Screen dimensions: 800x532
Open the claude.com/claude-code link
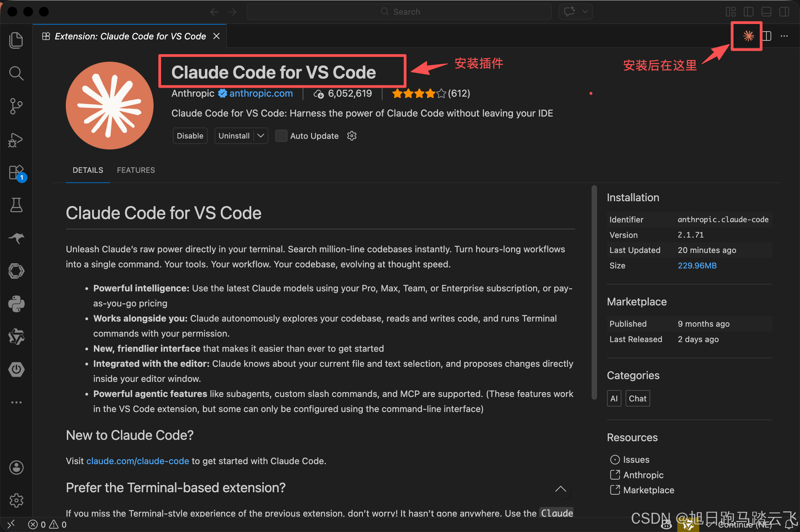point(137,461)
